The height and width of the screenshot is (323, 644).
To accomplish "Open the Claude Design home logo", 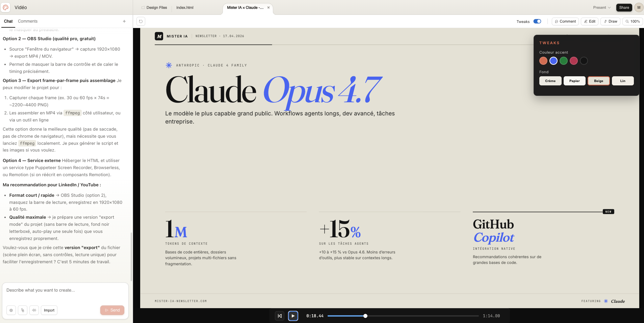I will pos(6,7).
